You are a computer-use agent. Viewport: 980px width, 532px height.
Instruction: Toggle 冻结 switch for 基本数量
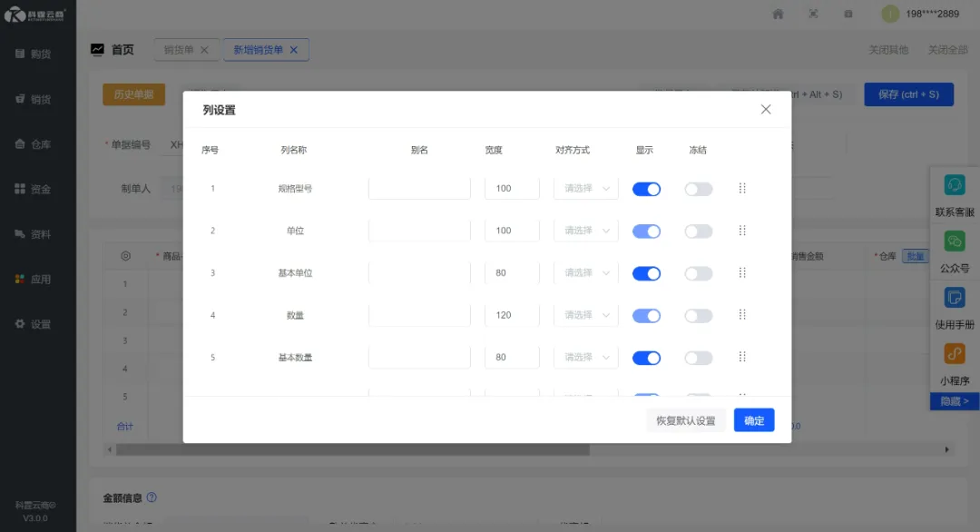click(x=698, y=358)
